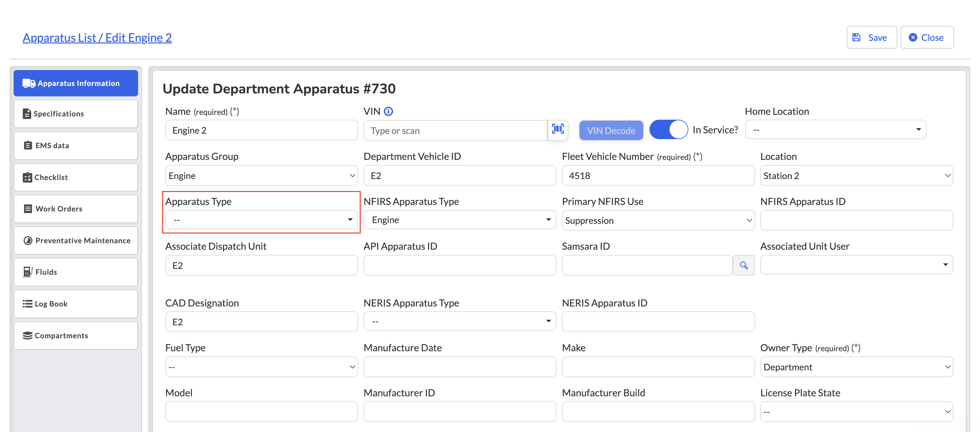The width and height of the screenshot is (980, 432).
Task: Click the NFIRS Apparatus ID field
Action: [856, 220]
